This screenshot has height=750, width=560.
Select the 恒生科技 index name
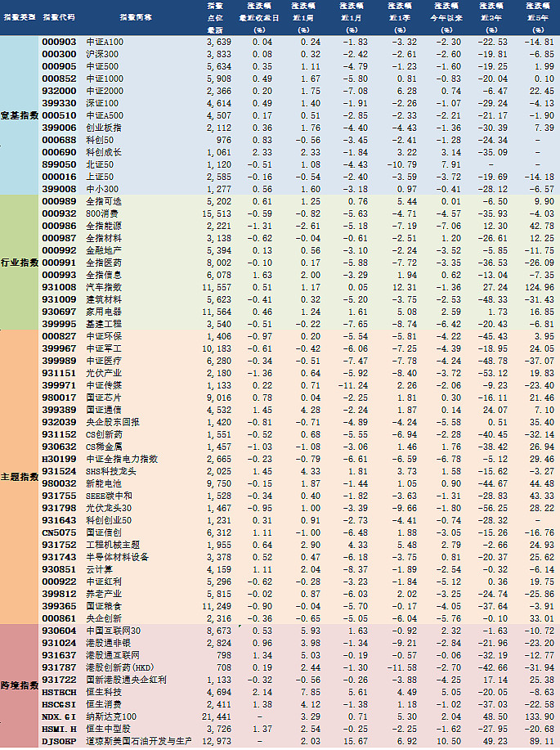pos(103,691)
